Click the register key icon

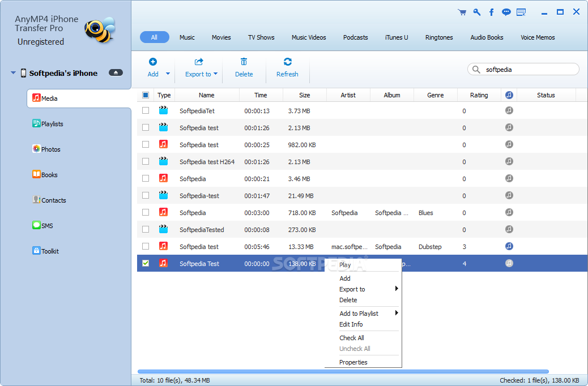click(x=476, y=12)
